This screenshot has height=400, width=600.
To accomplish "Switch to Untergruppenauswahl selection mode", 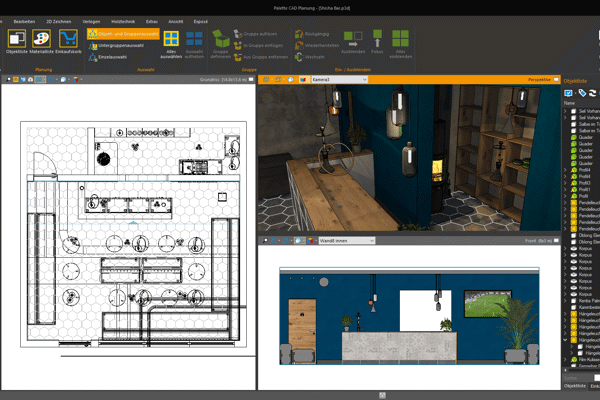I will click(x=119, y=45).
